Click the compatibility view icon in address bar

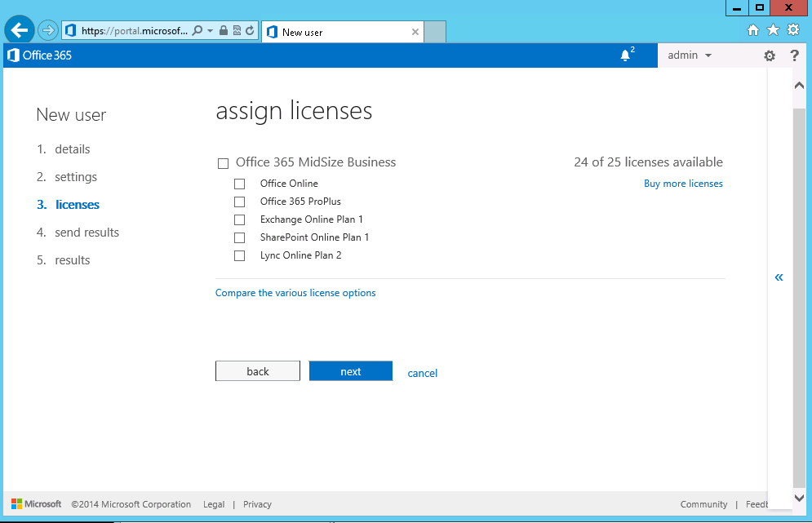pos(237,30)
